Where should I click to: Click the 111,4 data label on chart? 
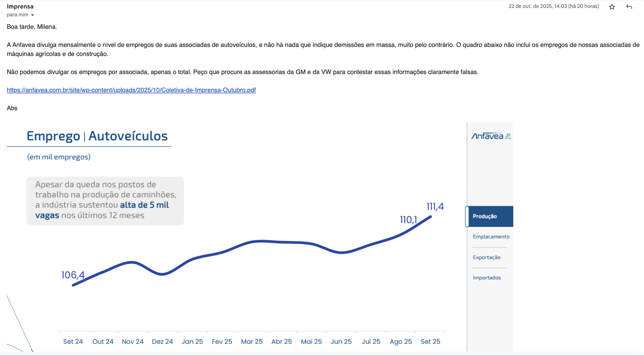[x=435, y=207]
